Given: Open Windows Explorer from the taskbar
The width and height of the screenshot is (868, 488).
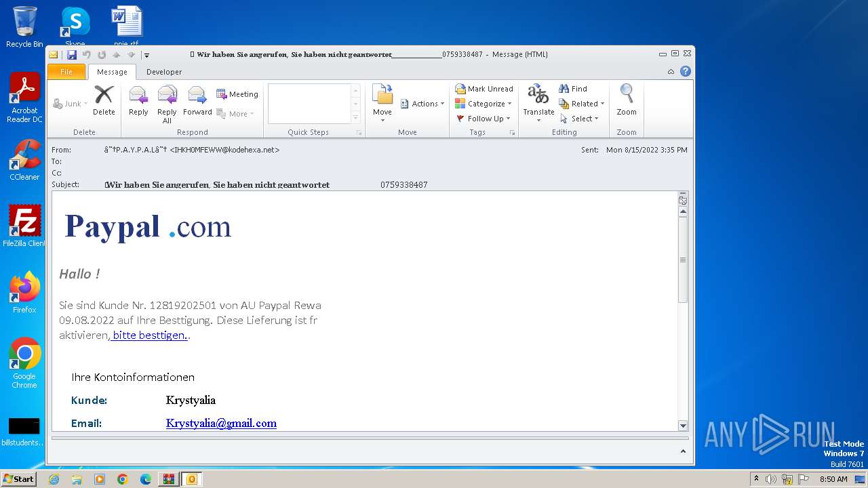Looking at the screenshot, I should click(x=77, y=479).
